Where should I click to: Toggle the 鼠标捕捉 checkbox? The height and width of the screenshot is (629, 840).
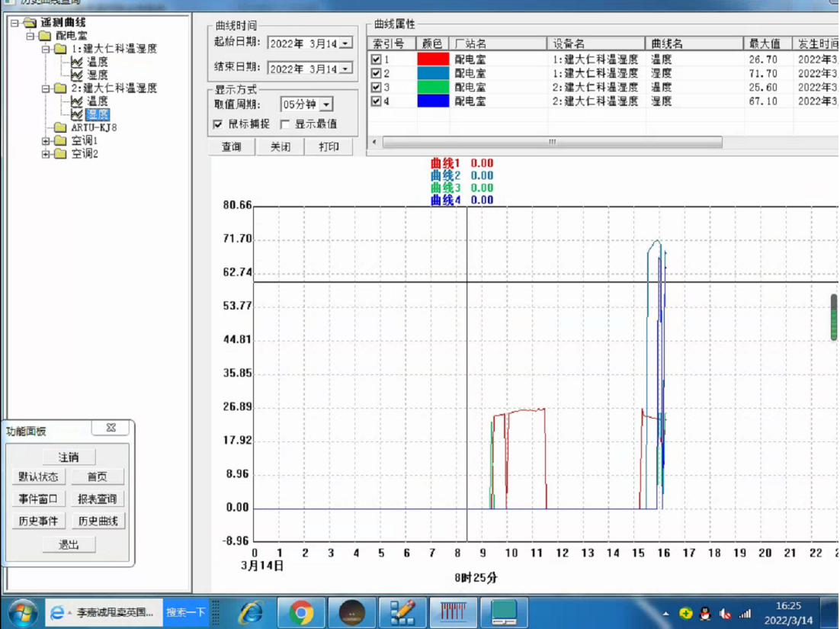pos(217,124)
